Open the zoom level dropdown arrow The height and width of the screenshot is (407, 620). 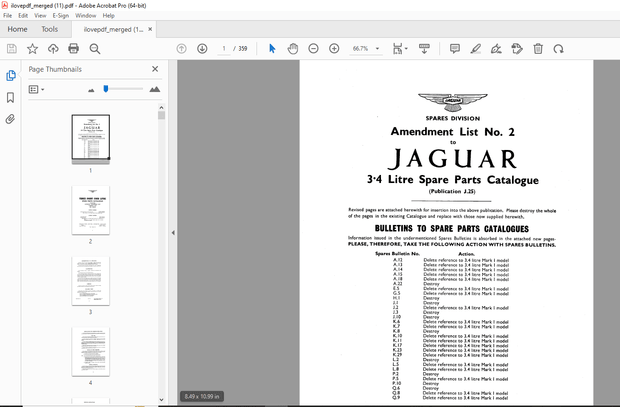[377, 49]
